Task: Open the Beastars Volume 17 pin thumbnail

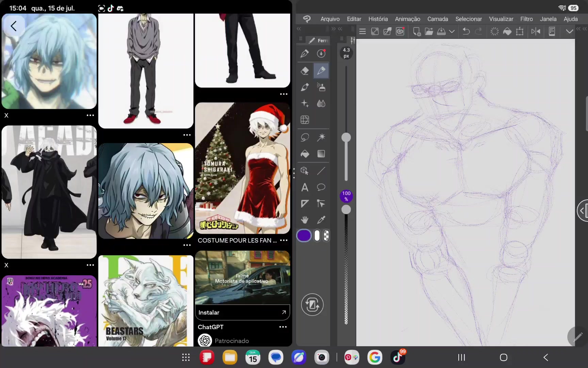Action: (146, 301)
